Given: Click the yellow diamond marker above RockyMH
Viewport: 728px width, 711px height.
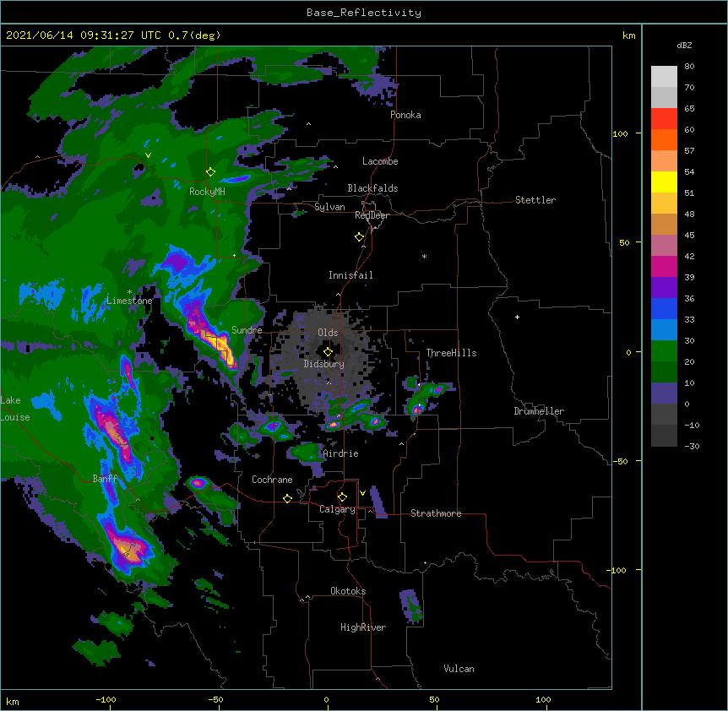Looking at the screenshot, I should [x=210, y=172].
